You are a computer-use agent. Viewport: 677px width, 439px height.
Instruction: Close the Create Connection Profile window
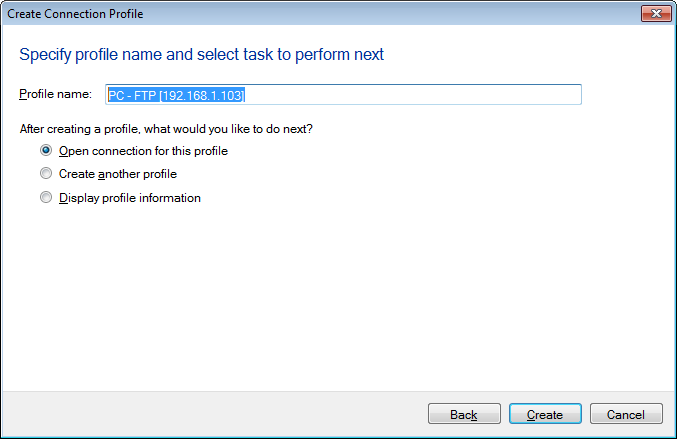tap(654, 12)
